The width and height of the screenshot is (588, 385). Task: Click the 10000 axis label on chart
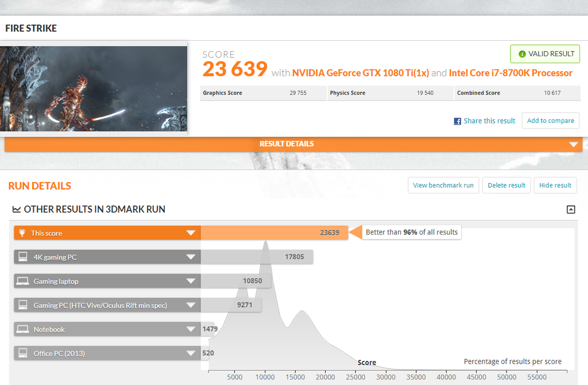click(265, 377)
